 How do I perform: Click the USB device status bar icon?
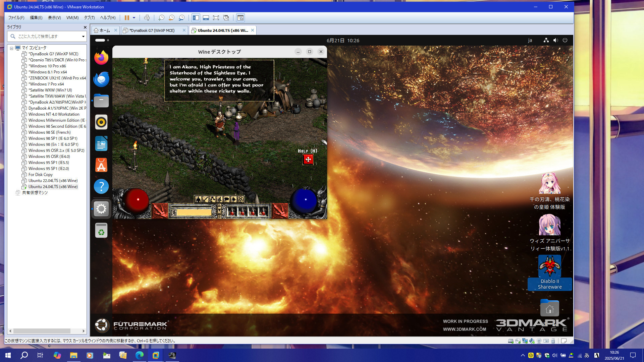553,341
